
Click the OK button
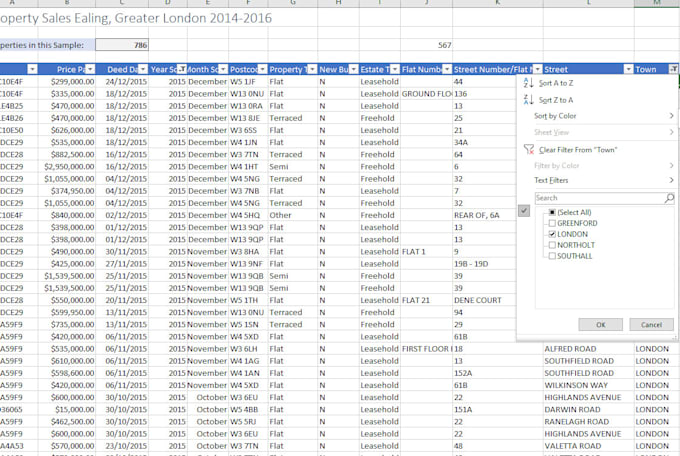(x=601, y=325)
